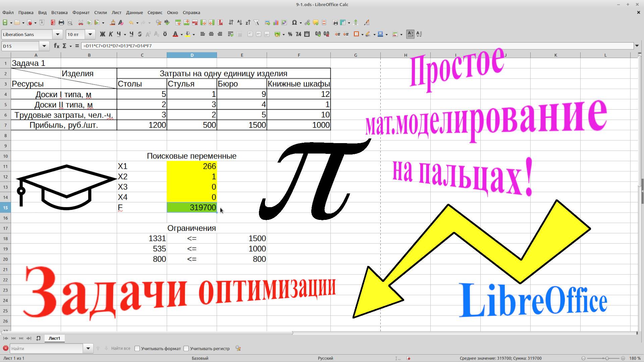The width and height of the screenshot is (644, 362).
Task: Apply Clone Formatting with the paintbrush icon
Action: point(113,22)
